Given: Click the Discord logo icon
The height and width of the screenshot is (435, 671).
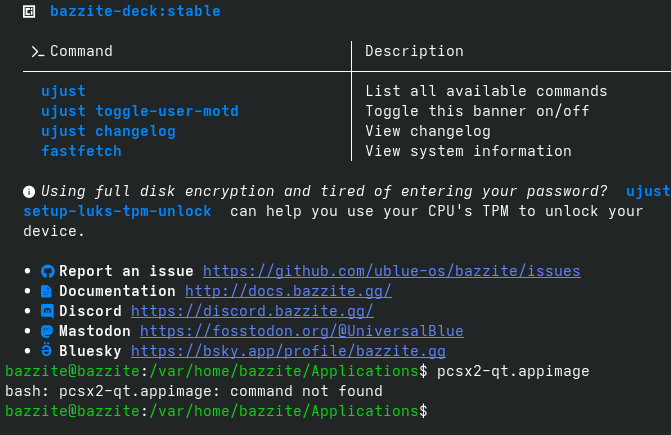Looking at the screenshot, I should [x=46, y=311].
